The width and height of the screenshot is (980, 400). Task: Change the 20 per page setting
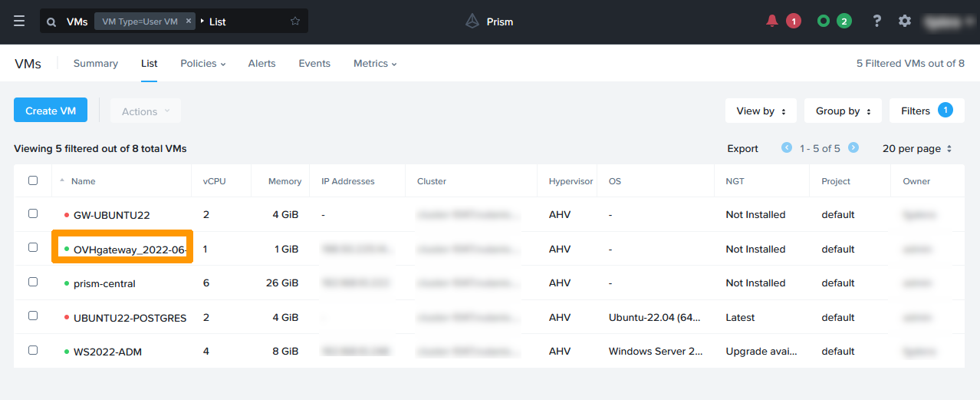917,148
